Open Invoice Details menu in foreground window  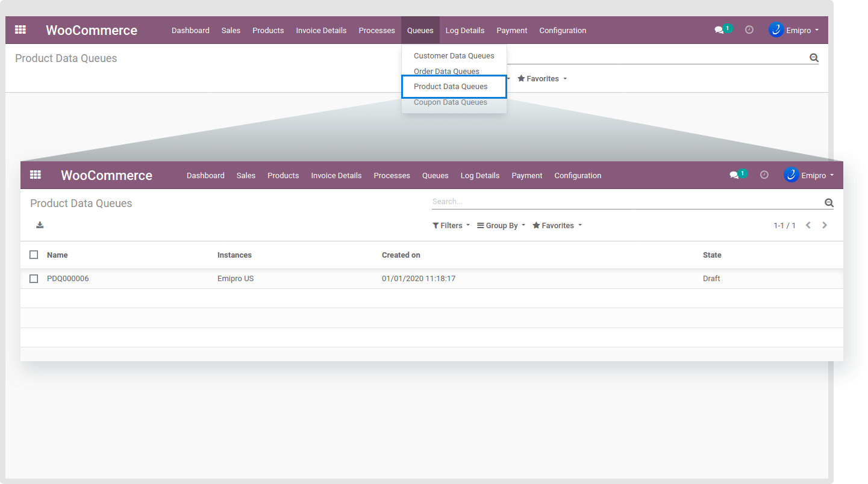pyautogui.click(x=336, y=176)
